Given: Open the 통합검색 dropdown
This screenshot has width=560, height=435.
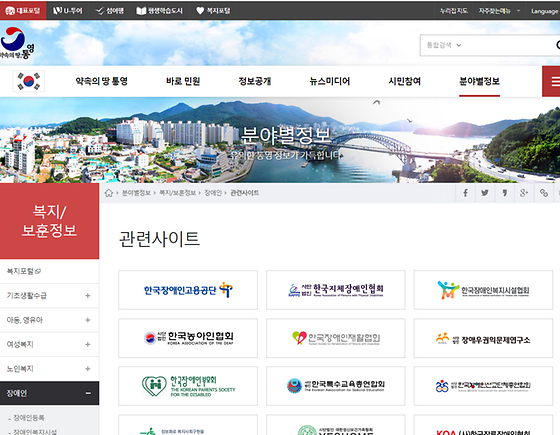Looking at the screenshot, I should pos(444,45).
